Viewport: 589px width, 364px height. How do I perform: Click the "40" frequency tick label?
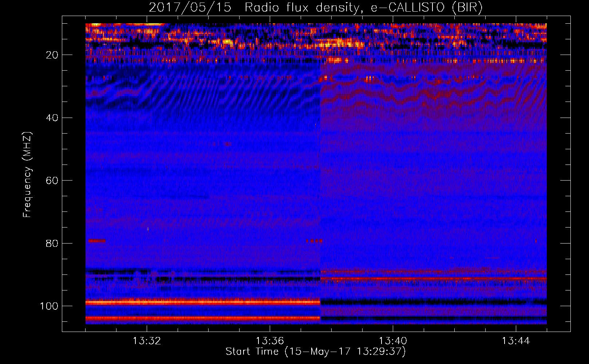click(52, 118)
